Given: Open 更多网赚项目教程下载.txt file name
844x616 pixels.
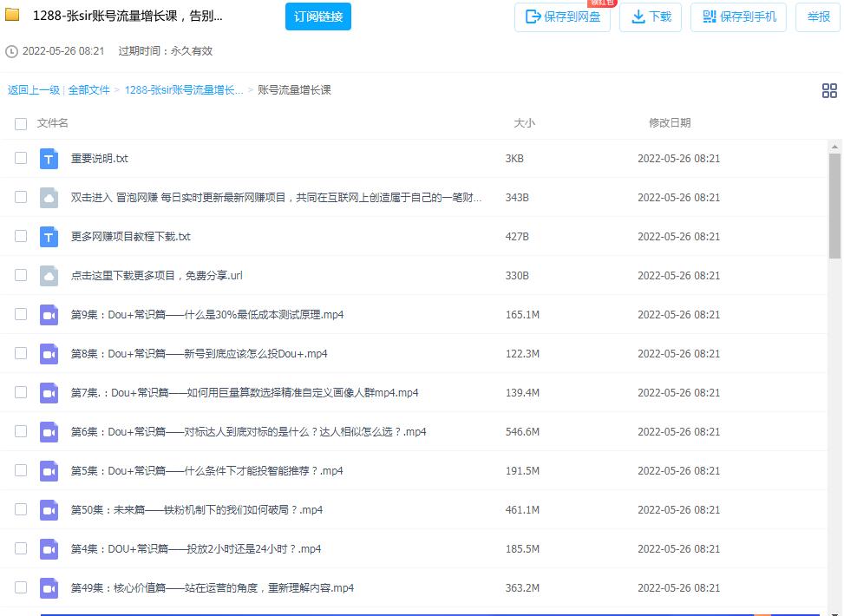Looking at the screenshot, I should pos(131,237).
